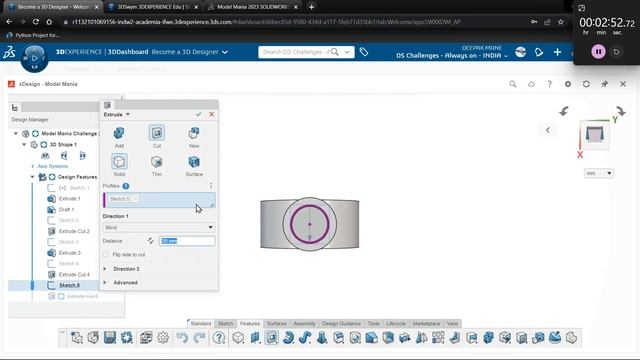
Task: Open the settings gear in the bottom toolbar
Action: (163, 338)
